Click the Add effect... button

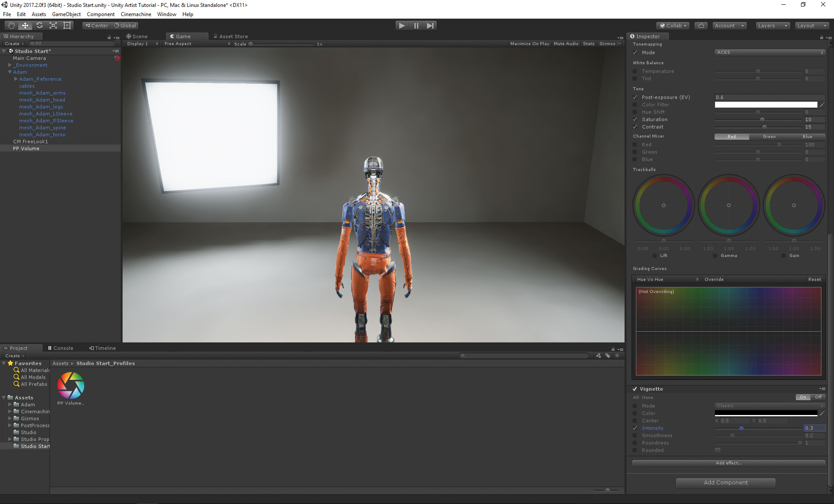tap(729, 463)
